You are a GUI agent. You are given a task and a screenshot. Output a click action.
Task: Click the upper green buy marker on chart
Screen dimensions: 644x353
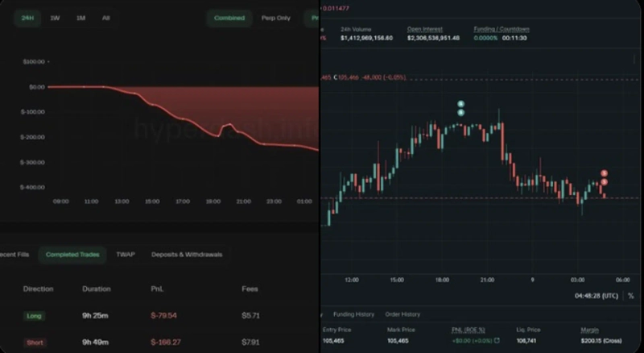pos(460,104)
